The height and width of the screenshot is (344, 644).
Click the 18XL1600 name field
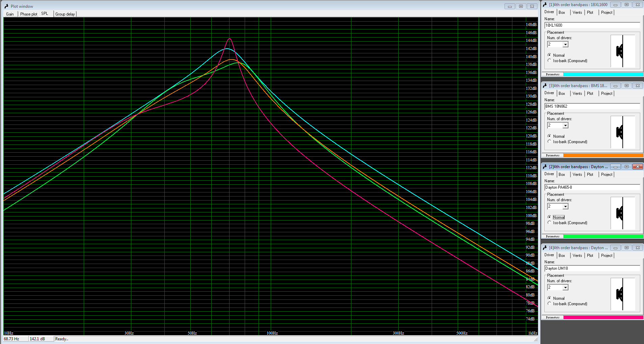(x=592, y=25)
